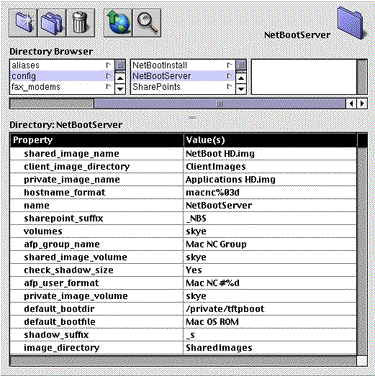Select the private_image_volume property
The height and width of the screenshot is (376, 375).
[76, 296]
